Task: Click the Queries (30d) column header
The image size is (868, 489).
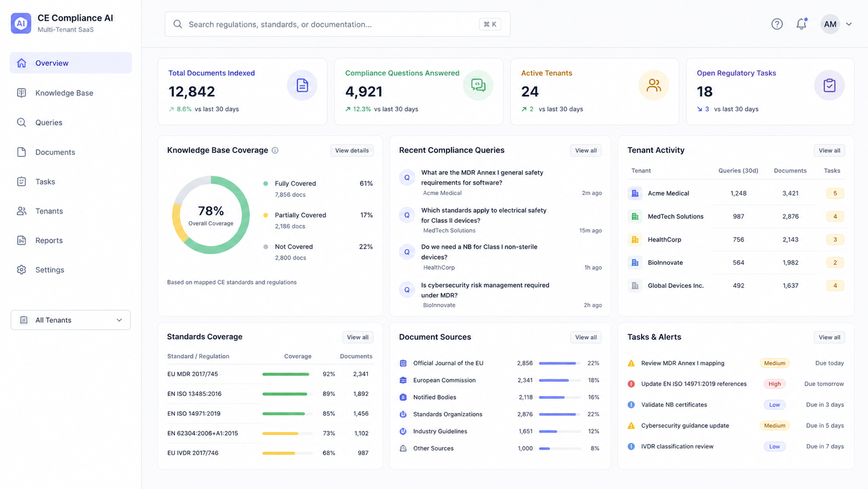Action: coord(738,170)
